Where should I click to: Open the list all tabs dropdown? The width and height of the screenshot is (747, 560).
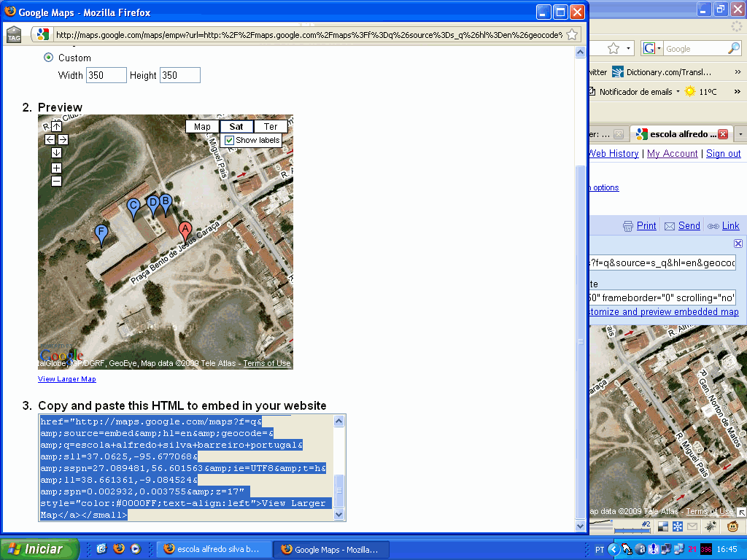click(741, 134)
